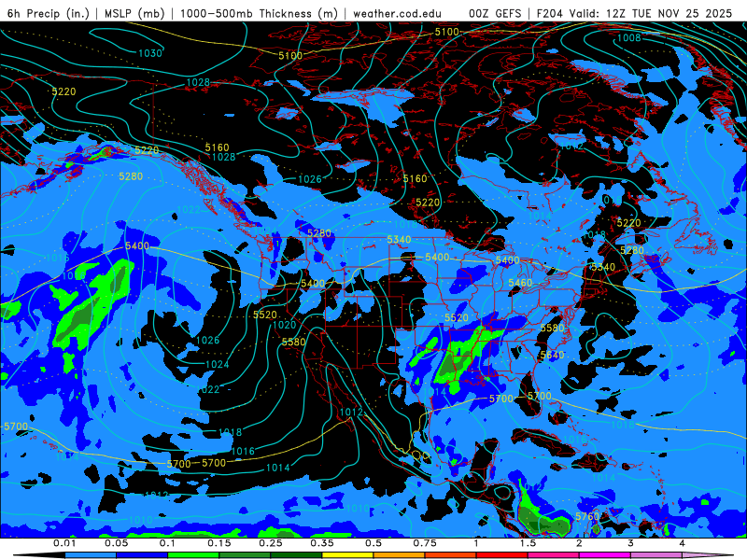Click the darkest green 0.25–0.35 legend swatch

tap(296, 555)
